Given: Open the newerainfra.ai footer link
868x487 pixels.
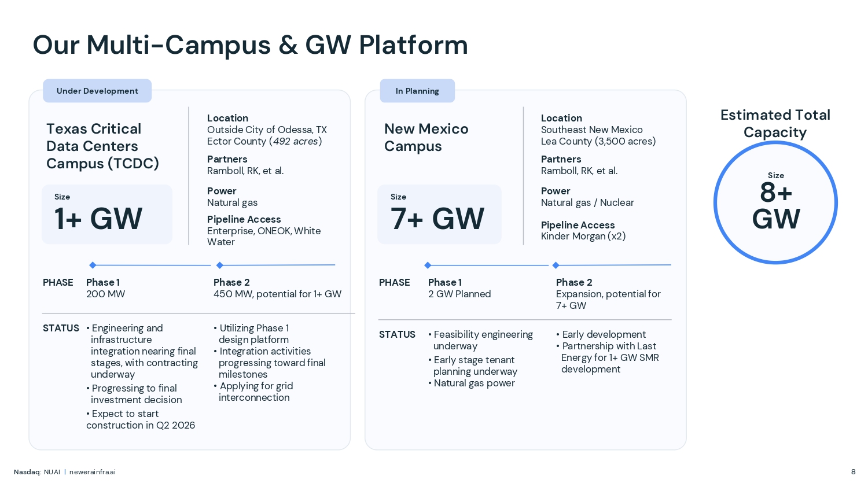Looking at the screenshot, I should click(x=93, y=472).
